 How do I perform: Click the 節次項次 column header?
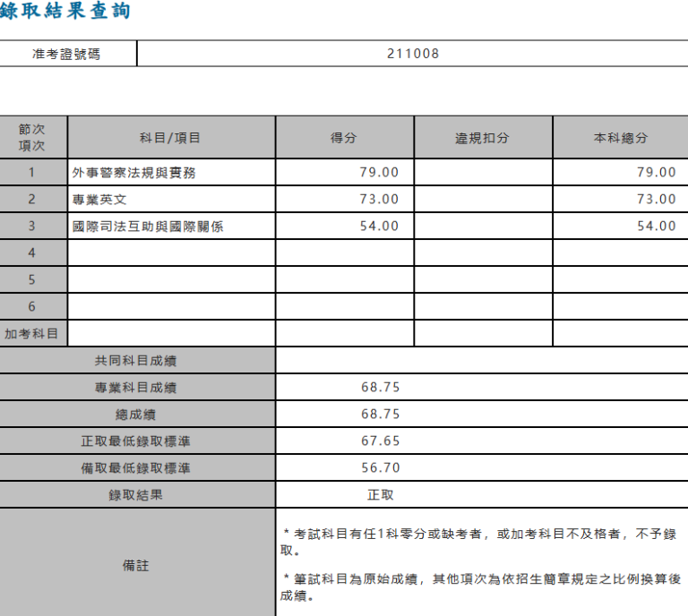pyautogui.click(x=33, y=138)
